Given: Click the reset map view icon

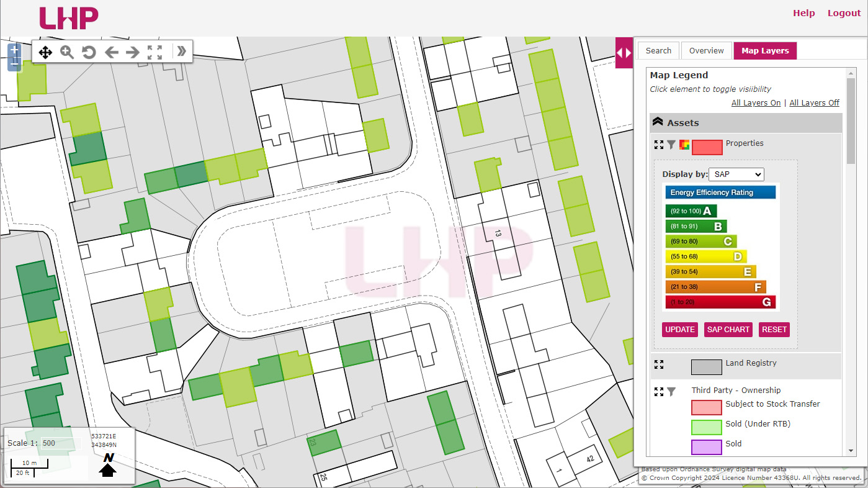Looking at the screenshot, I should click(89, 52).
